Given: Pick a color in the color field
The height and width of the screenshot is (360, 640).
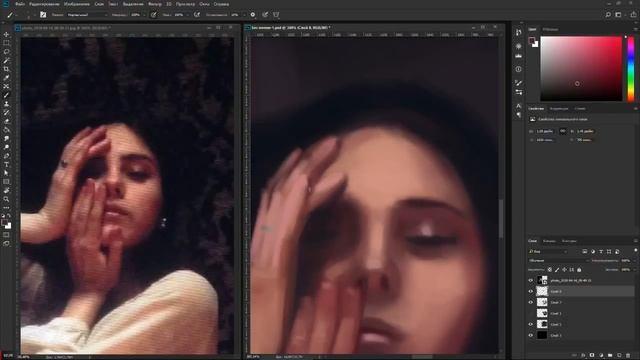Looking at the screenshot, I should click(x=581, y=69).
